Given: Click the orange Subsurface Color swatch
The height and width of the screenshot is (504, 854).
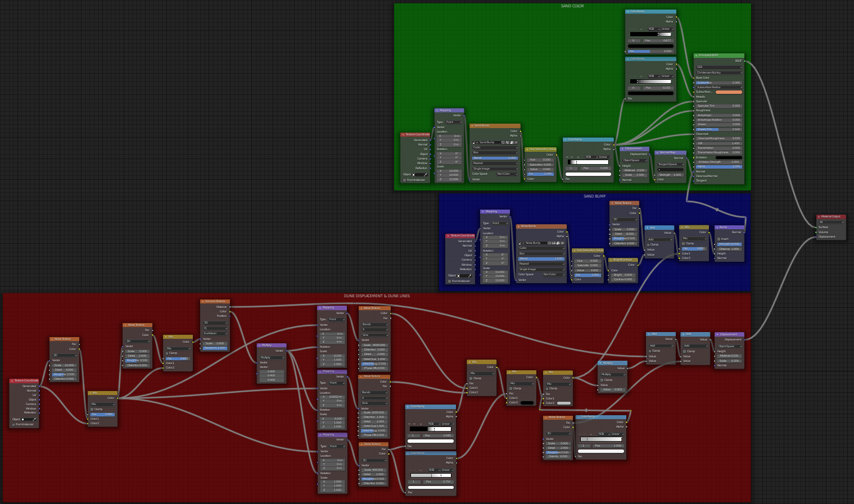Looking at the screenshot, I should pos(729,92).
